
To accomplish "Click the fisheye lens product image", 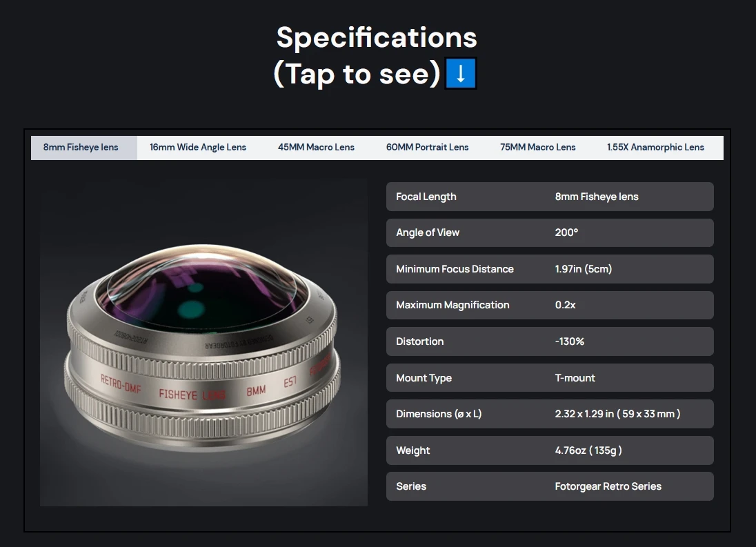I will pyautogui.click(x=203, y=342).
